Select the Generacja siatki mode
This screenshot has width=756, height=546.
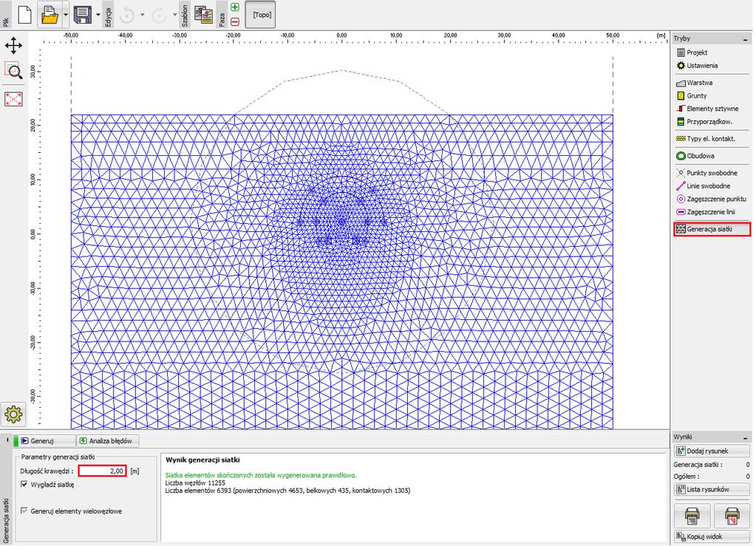click(712, 229)
